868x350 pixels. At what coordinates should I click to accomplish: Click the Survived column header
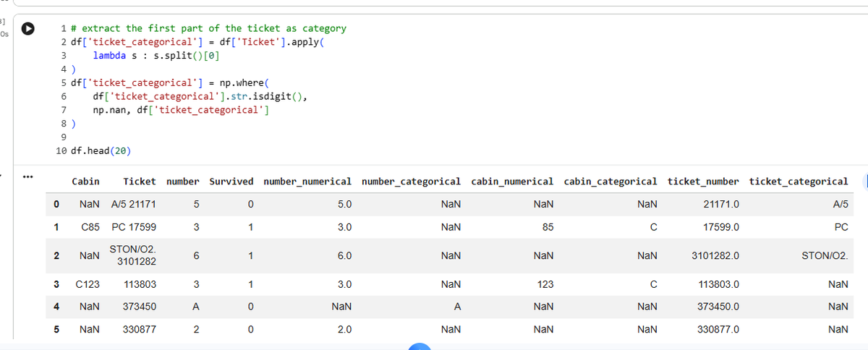231,181
